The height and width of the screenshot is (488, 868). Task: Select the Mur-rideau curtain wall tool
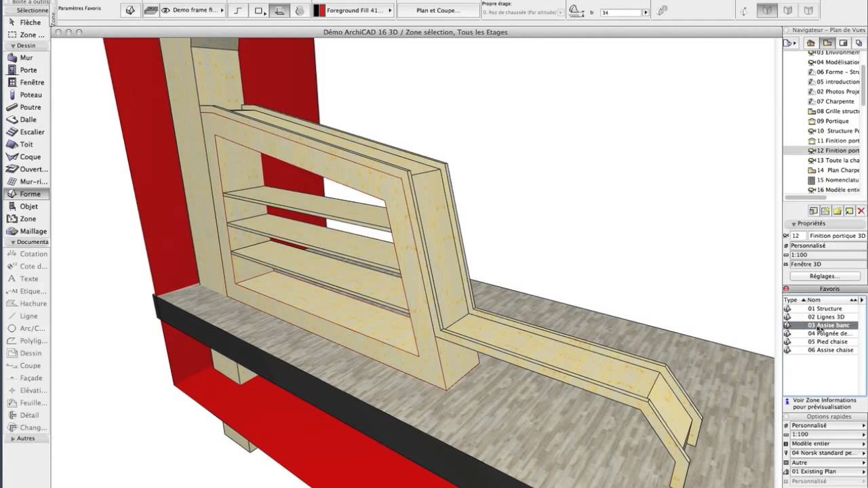(x=26, y=182)
